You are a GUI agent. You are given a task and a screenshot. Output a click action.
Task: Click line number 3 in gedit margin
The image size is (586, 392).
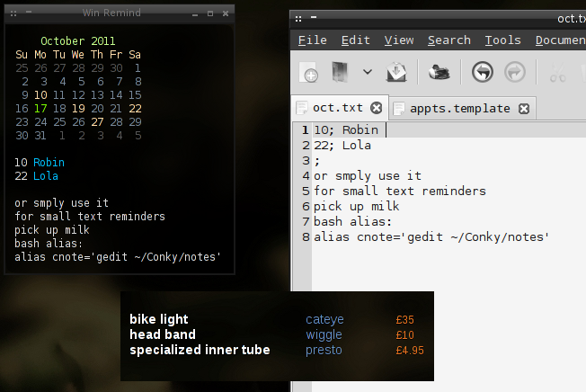click(306, 160)
